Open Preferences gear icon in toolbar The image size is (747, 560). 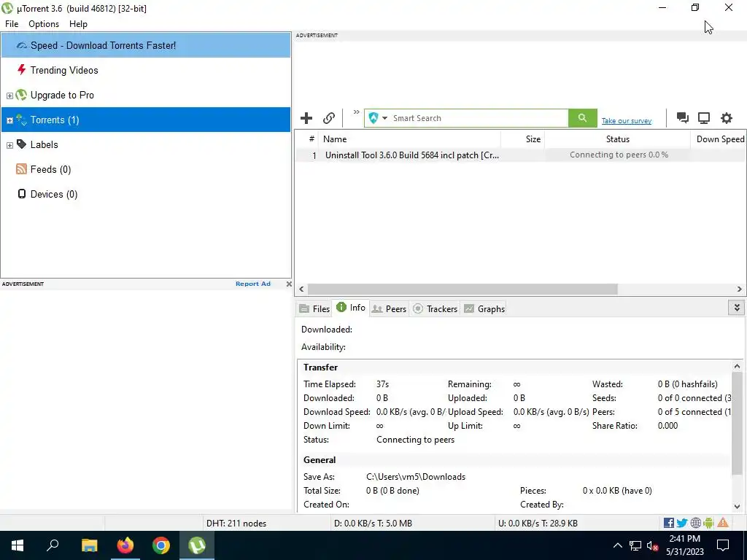tap(726, 118)
